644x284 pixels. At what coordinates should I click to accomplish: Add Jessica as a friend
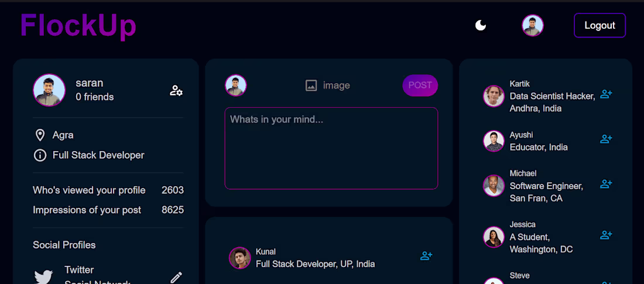click(x=606, y=235)
